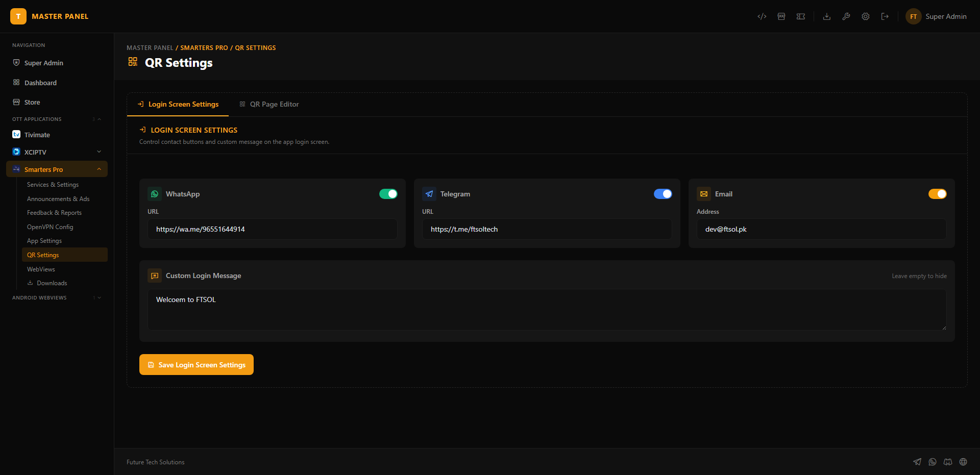This screenshot has height=475, width=980.
Task: Click the FT user avatar
Action: click(x=914, y=16)
